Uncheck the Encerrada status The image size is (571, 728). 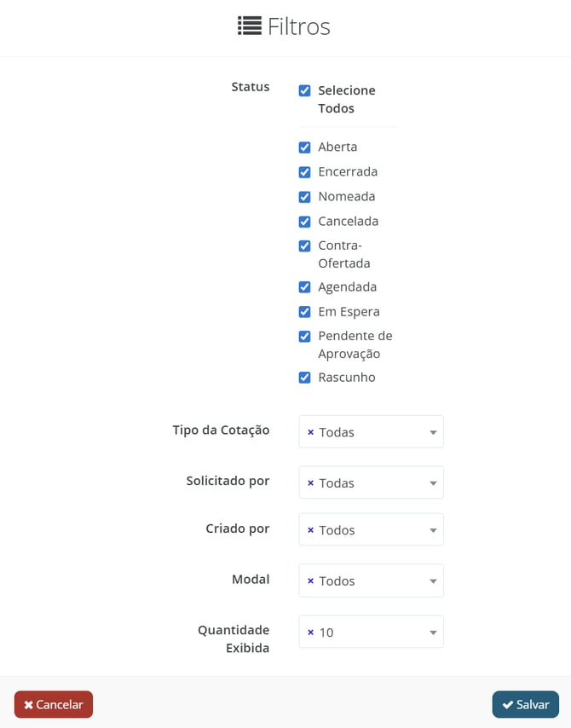[304, 172]
